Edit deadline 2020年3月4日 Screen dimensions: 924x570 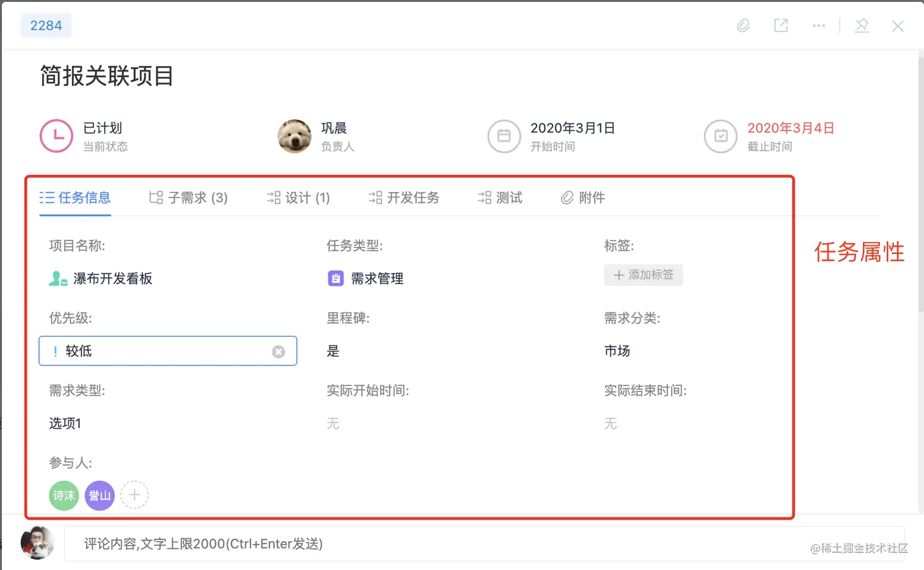click(x=791, y=128)
